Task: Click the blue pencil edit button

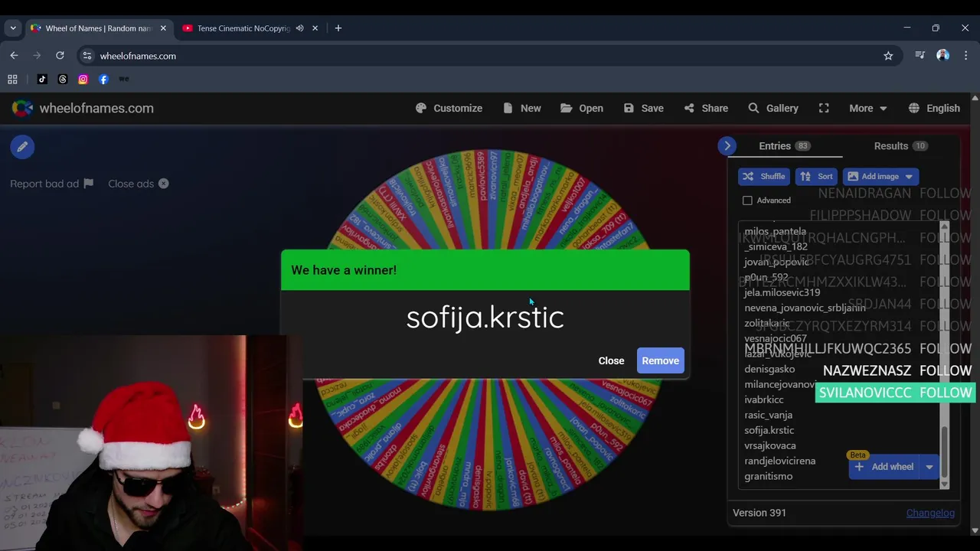Action: pos(22,147)
